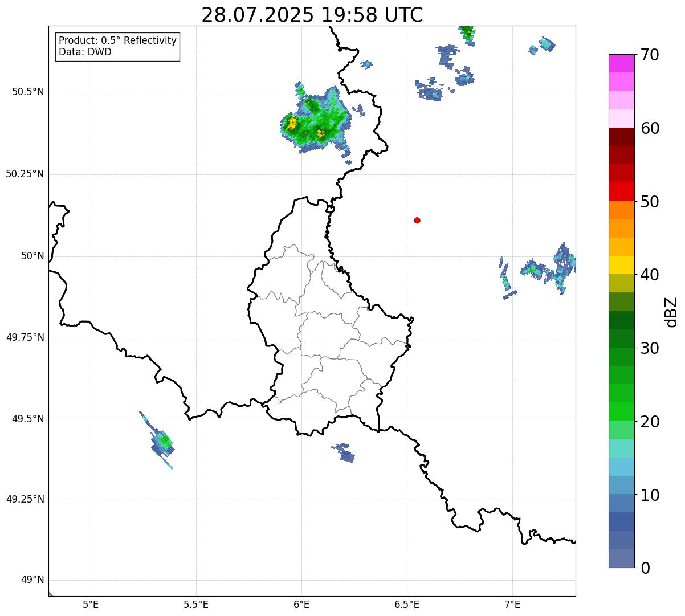Click the 6.5°E longitude label
Image resolution: width=685 pixels, height=616 pixels.
407,605
